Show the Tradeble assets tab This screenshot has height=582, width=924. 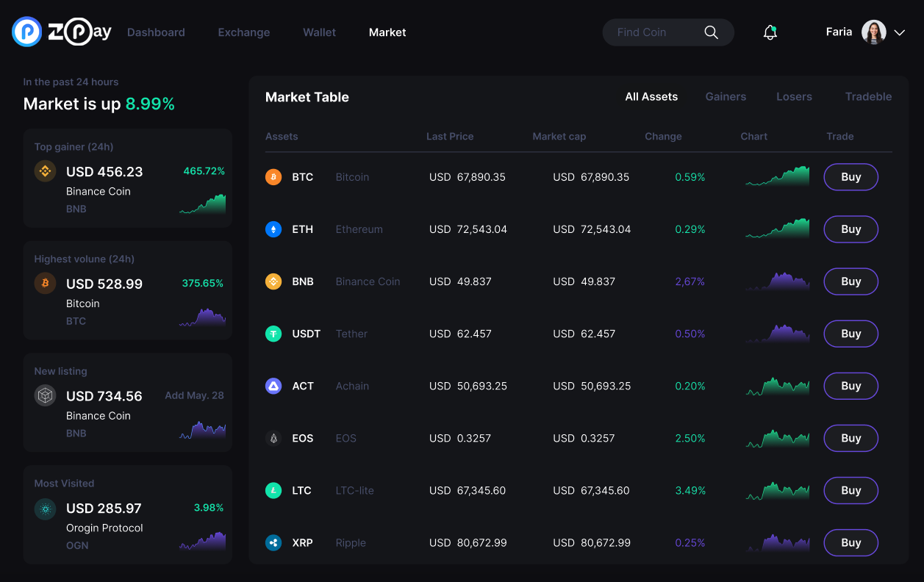868,97
